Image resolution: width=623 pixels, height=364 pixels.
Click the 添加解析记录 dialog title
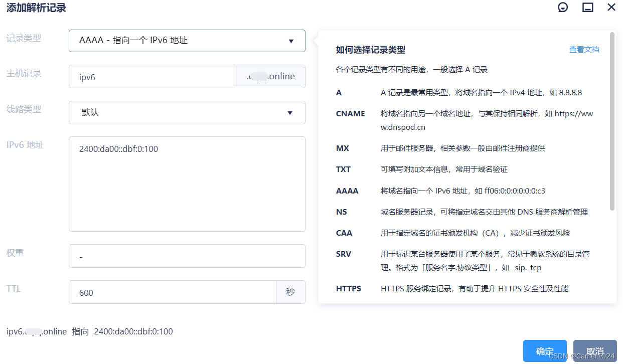point(36,8)
